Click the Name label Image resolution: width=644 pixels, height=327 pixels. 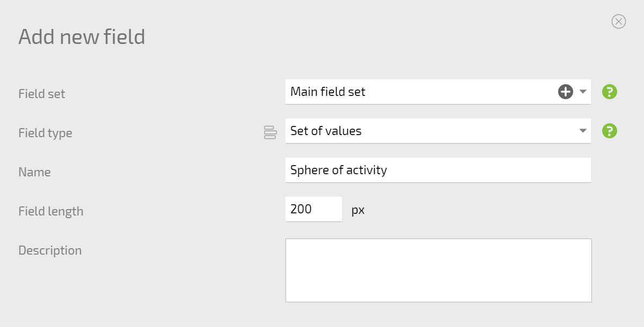point(34,172)
